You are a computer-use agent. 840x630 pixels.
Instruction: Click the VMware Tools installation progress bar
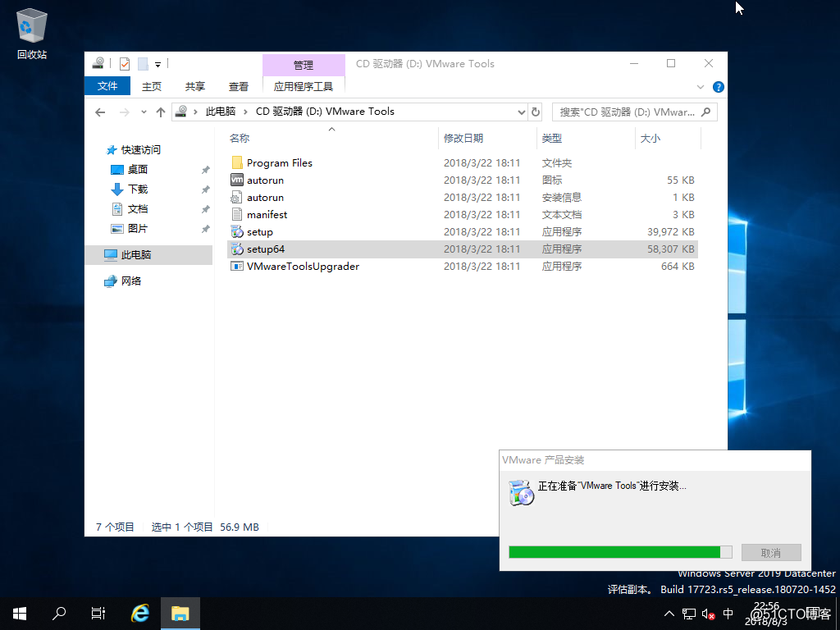[620, 552]
